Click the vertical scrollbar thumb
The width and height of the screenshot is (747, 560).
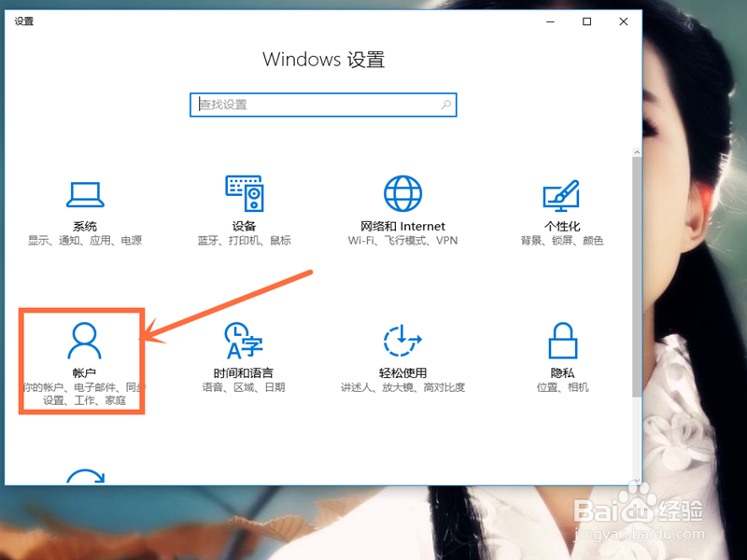637,276
